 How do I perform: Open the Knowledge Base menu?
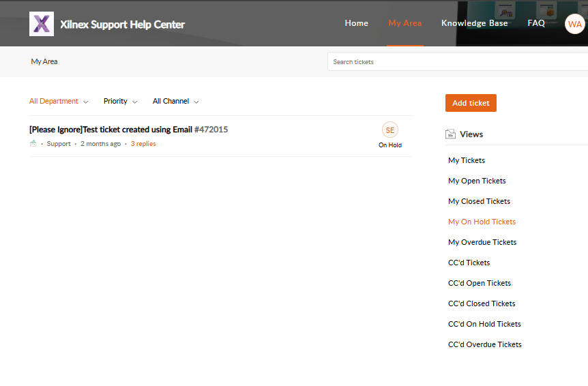click(x=474, y=23)
